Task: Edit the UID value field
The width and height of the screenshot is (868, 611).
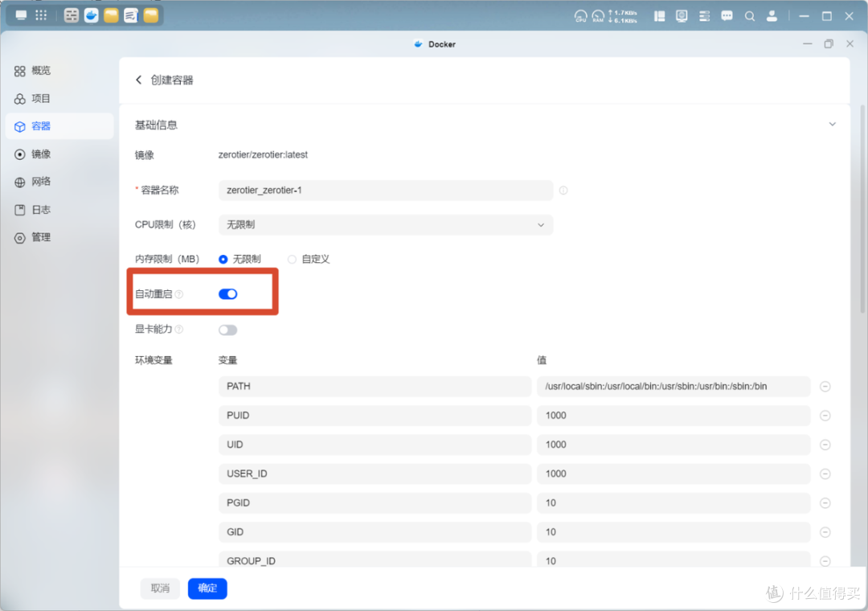Action: pyautogui.click(x=674, y=445)
